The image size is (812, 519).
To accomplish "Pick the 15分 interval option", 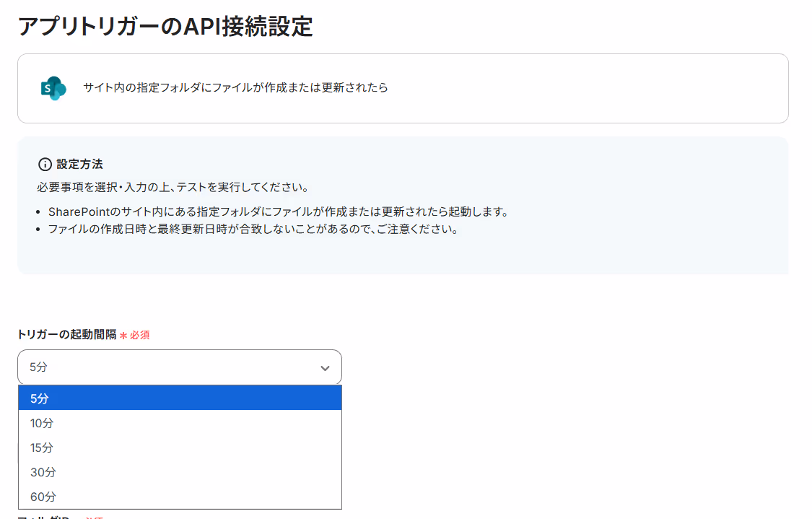I will click(x=180, y=447).
